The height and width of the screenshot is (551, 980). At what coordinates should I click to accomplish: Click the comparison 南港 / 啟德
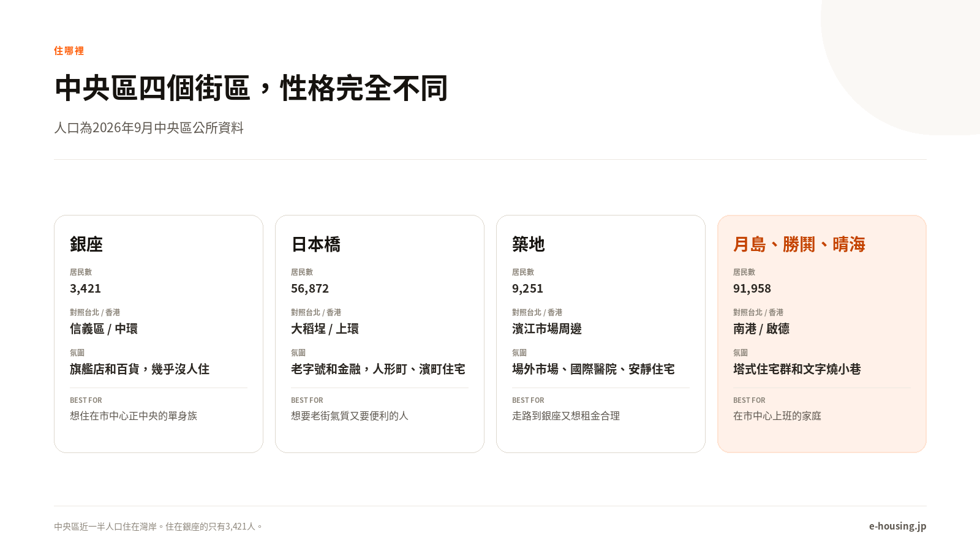coord(761,329)
